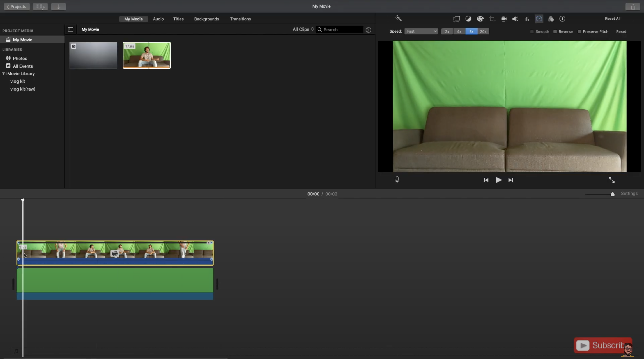Select the Volume adjustment icon
The height and width of the screenshot is (359, 644).
pyautogui.click(x=515, y=19)
